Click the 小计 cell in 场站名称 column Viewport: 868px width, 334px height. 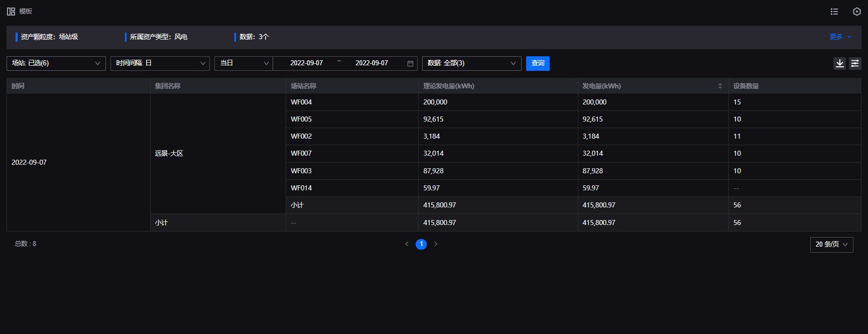pos(352,205)
